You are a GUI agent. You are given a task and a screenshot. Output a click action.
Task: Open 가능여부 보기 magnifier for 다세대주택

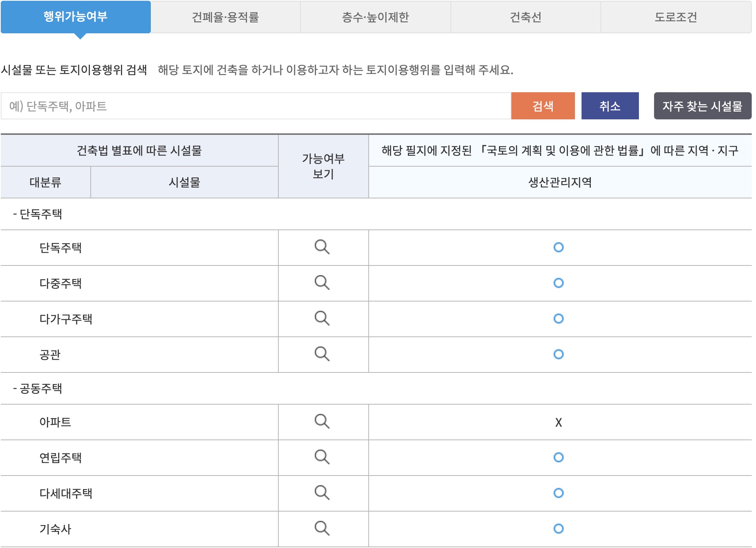point(323,493)
